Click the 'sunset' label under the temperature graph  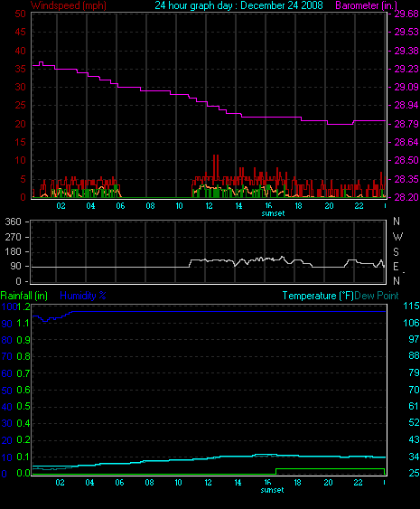click(x=272, y=490)
